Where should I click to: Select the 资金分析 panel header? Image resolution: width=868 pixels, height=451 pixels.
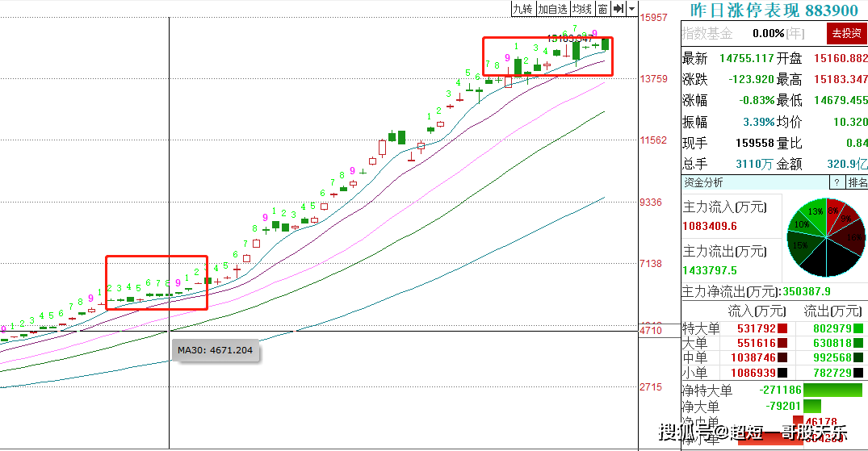(703, 182)
